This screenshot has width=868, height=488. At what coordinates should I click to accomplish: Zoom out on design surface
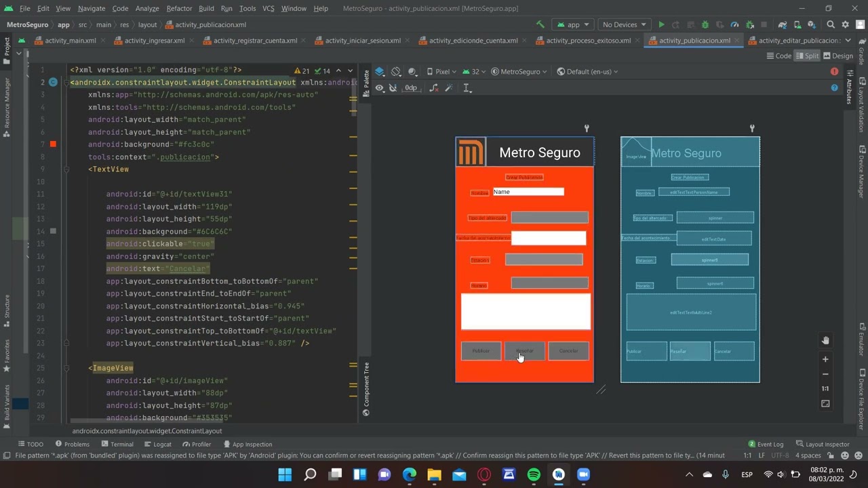(825, 374)
